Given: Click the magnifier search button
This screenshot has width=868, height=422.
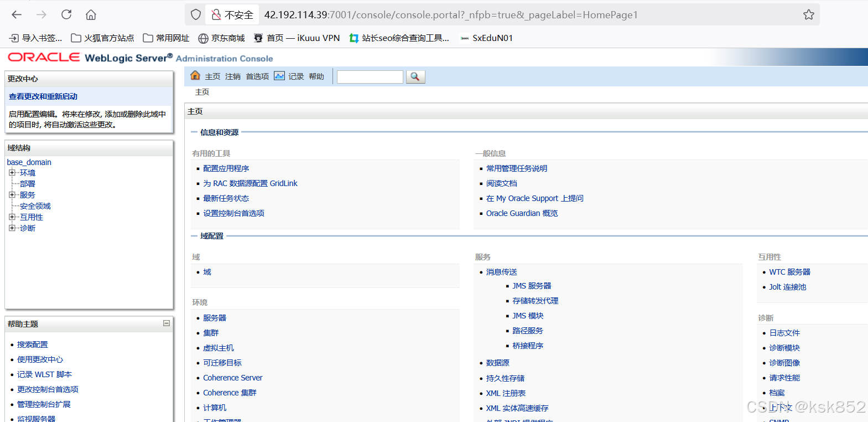Looking at the screenshot, I should [x=415, y=77].
